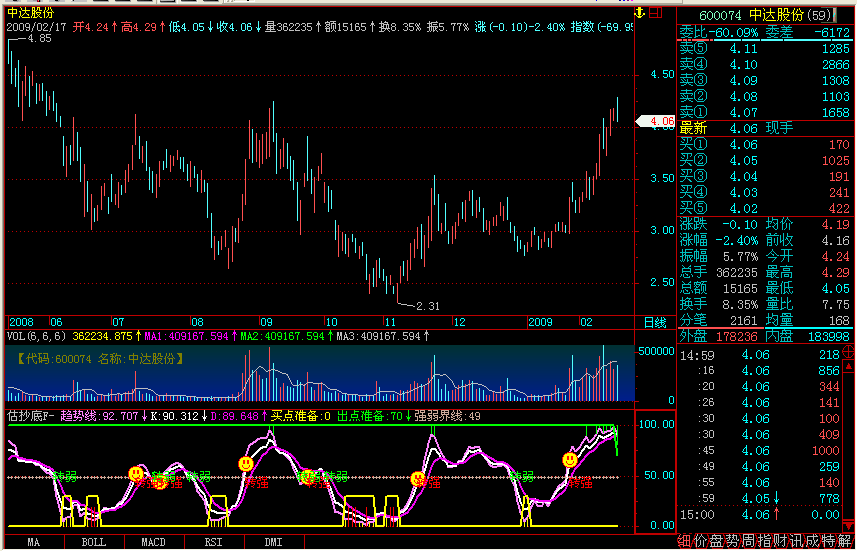The image size is (857, 551).
Task: Click the 卖⑤ 4.11 ask row
Action: (x=764, y=49)
